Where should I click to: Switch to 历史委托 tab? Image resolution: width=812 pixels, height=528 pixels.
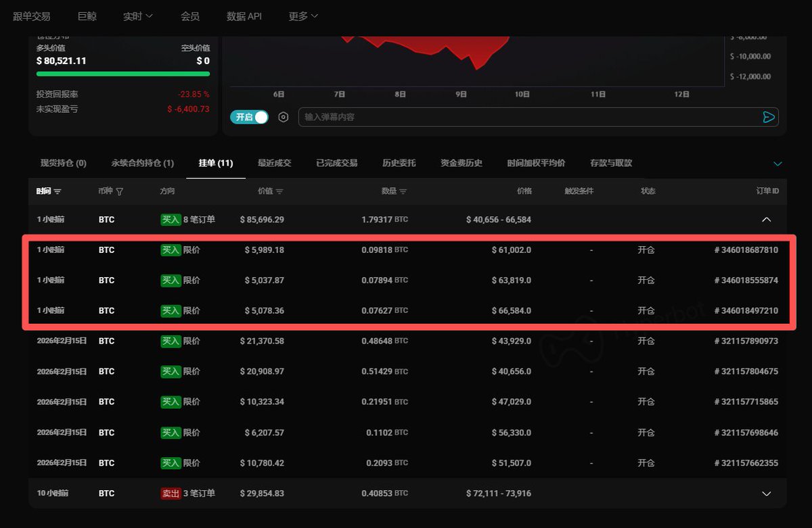click(399, 163)
